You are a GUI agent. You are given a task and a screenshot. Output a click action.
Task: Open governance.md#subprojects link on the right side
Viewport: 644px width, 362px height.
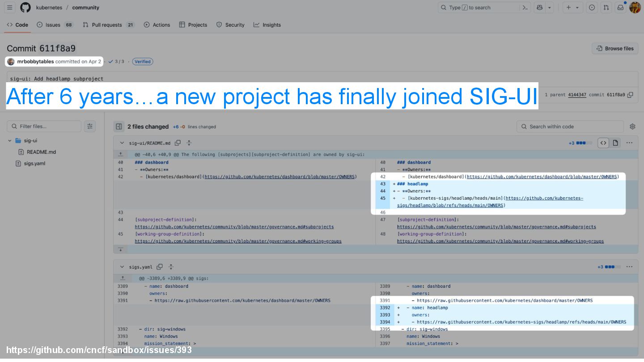pyautogui.click(x=496, y=227)
